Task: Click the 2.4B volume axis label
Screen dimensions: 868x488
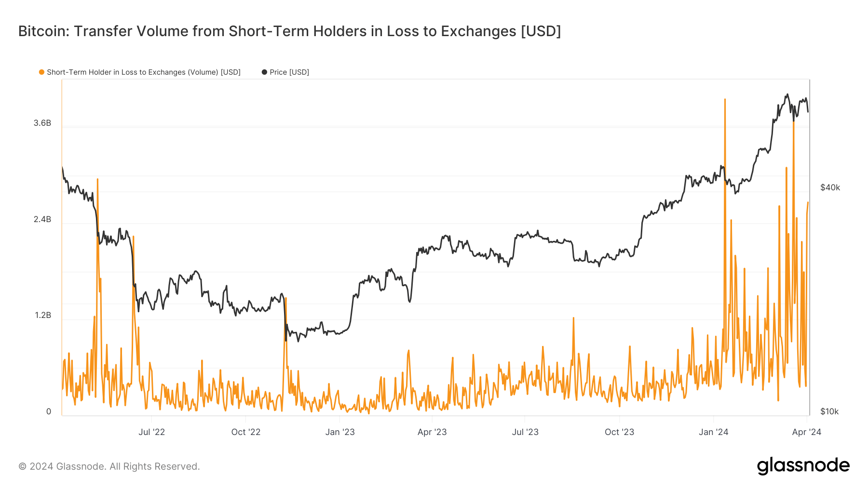Action: (x=42, y=220)
